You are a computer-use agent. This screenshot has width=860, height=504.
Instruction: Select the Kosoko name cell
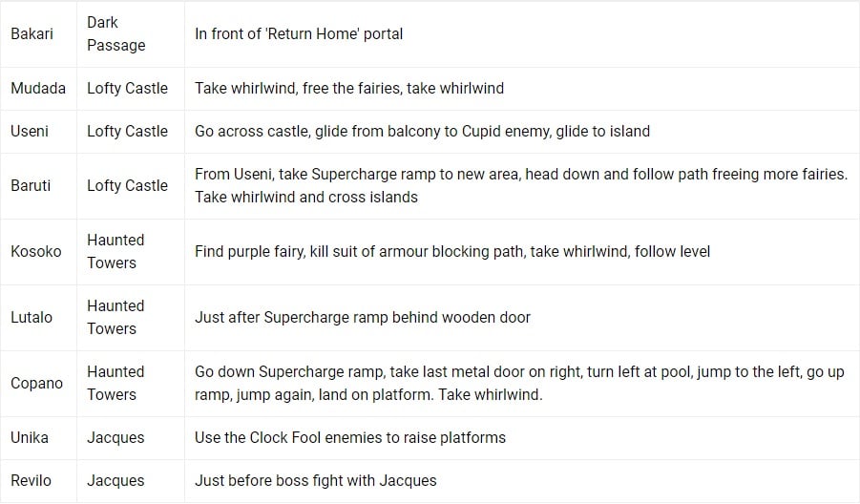(x=35, y=251)
